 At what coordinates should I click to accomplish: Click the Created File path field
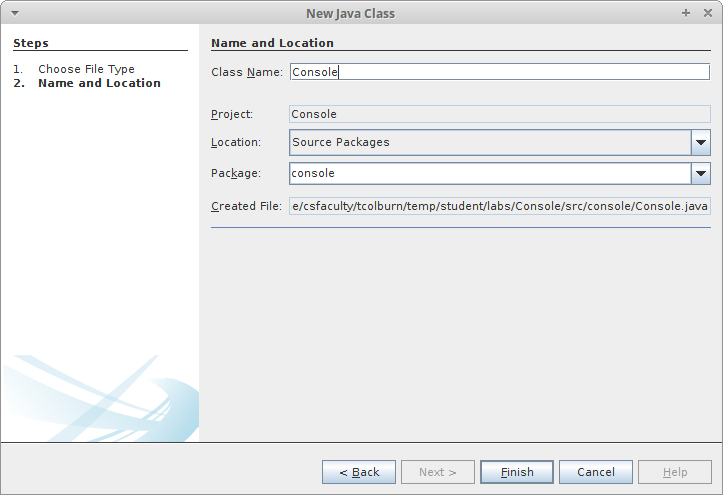(x=498, y=206)
